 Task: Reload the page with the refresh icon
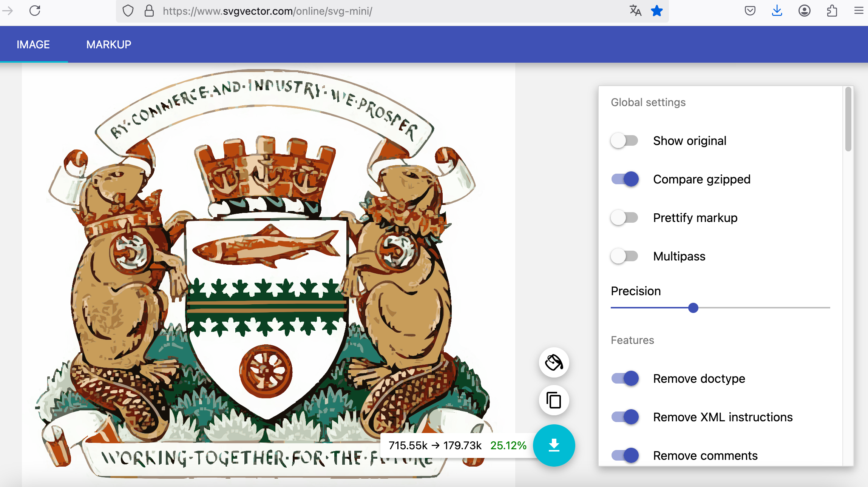click(35, 11)
